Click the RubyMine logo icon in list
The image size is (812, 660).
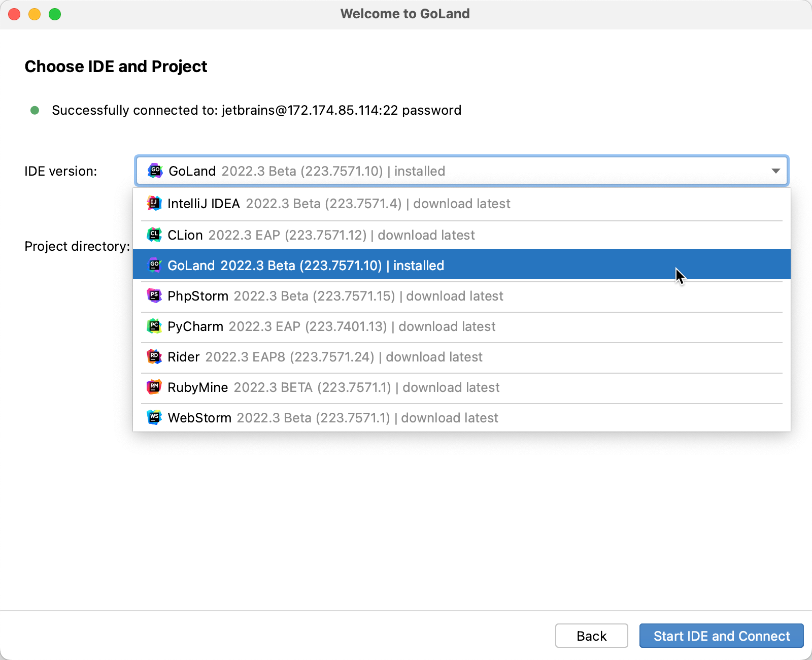[154, 387]
